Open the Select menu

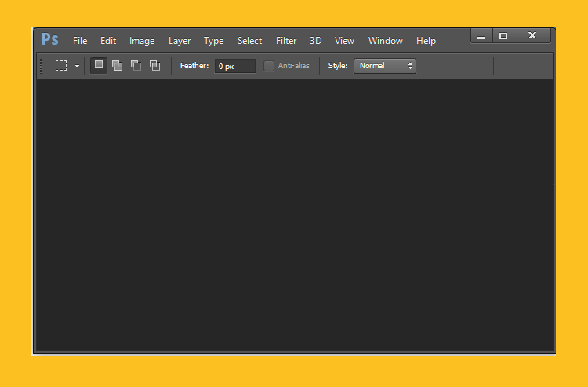coord(249,41)
